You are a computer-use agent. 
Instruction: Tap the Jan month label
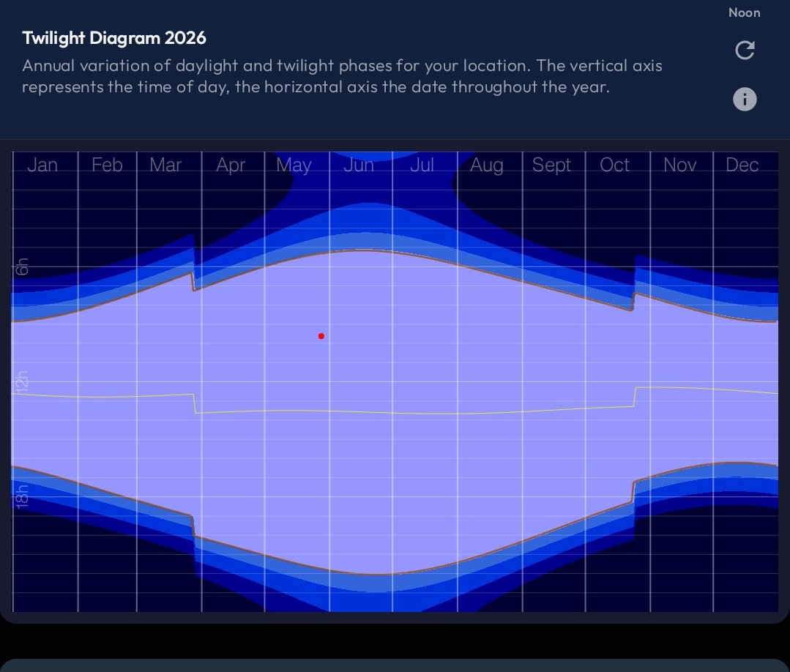tap(42, 165)
